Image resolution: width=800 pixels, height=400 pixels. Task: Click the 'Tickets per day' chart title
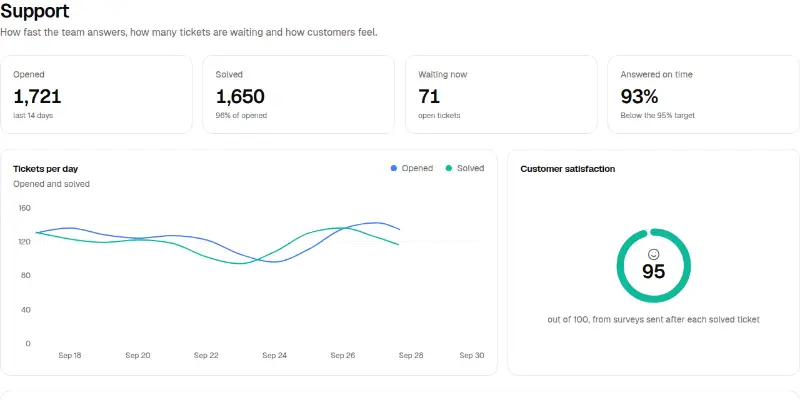pyautogui.click(x=45, y=169)
